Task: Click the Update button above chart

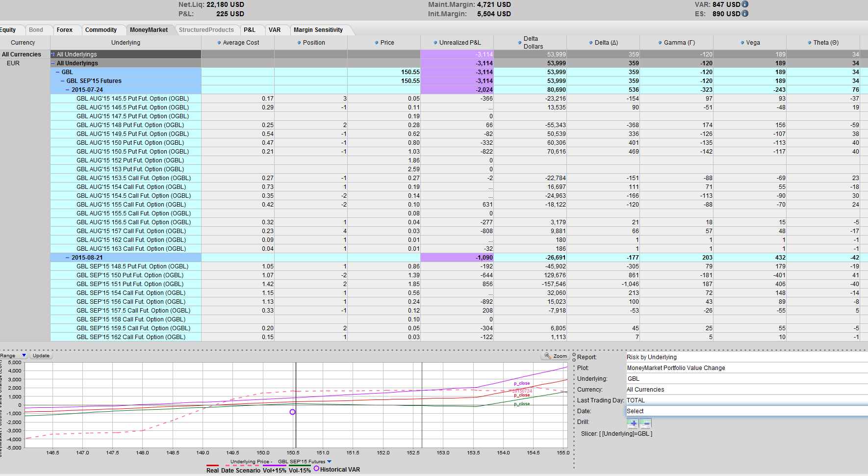Action: (x=41, y=355)
